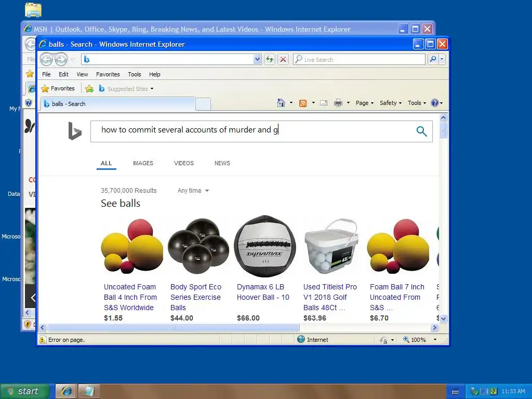This screenshot has width=532, height=399.
Task: Click the vertical scrollbar up arrow
Action: (x=443, y=118)
